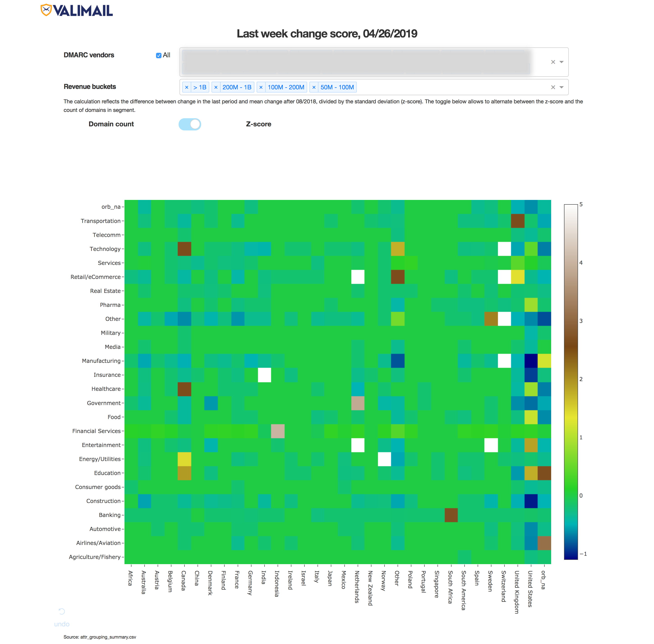This screenshot has height=644, width=654.
Task: Click the white Insurance–India heatmap cell
Action: pyautogui.click(x=264, y=375)
